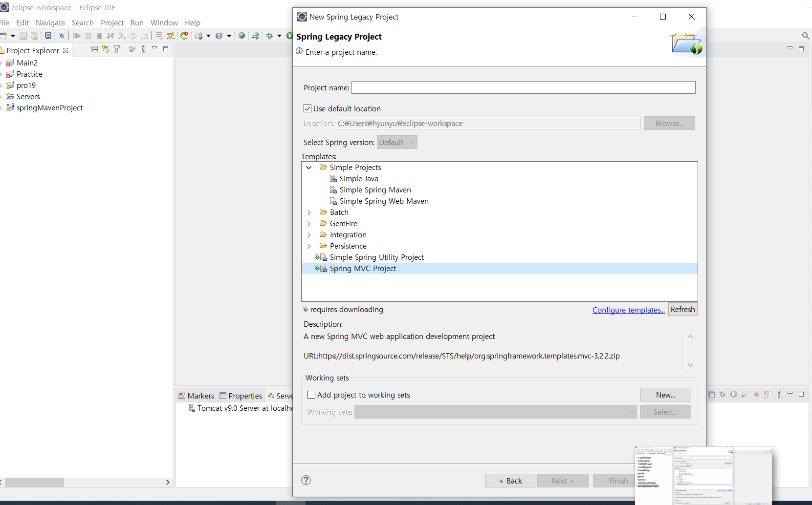Screen dimensions: 812x505
Task: Click the Step Into toolbar icon
Action: tap(122, 36)
